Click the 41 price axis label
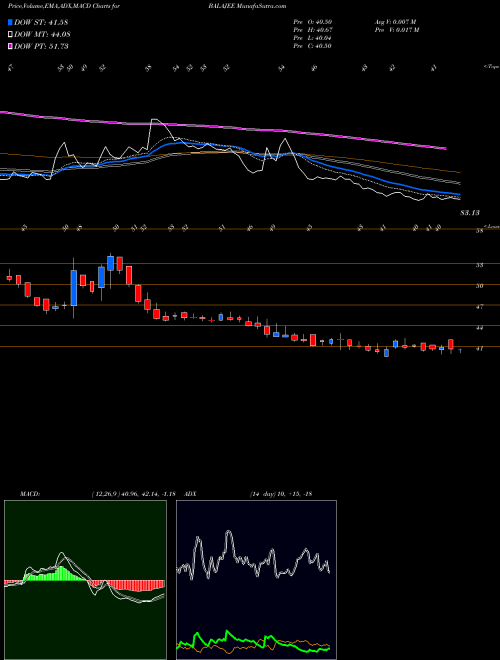Image resolution: width=500 pixels, height=660 pixels. [x=479, y=349]
